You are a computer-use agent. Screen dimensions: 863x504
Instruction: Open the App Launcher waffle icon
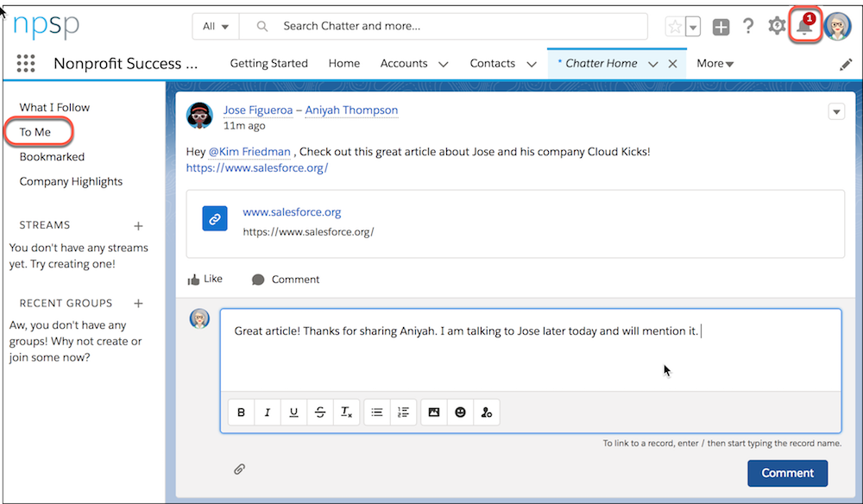click(x=25, y=63)
